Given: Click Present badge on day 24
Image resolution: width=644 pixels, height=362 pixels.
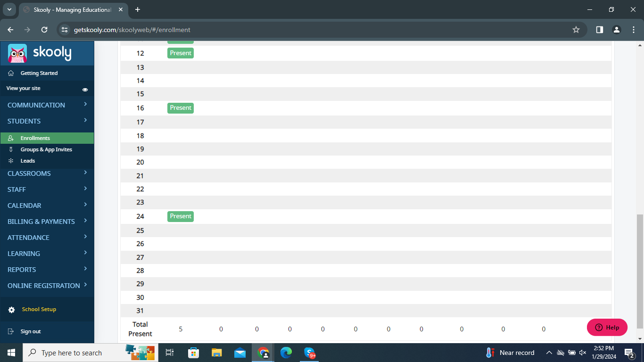Looking at the screenshot, I should coord(181,216).
